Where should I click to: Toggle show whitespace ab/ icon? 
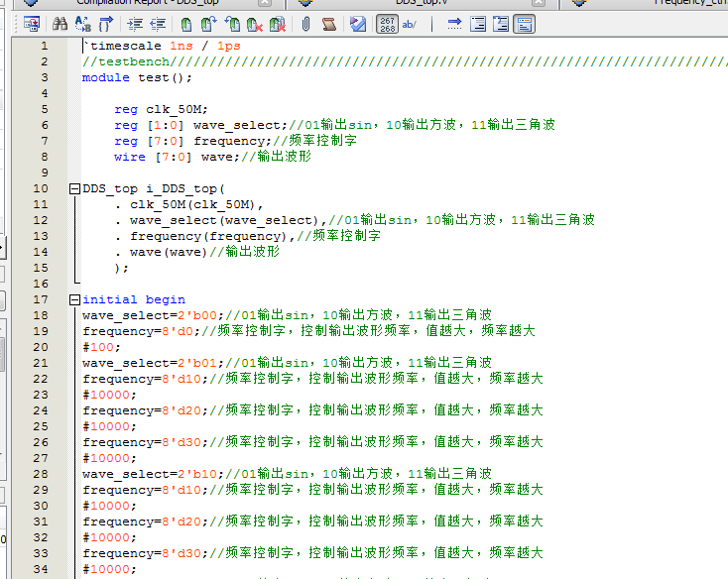(409, 24)
